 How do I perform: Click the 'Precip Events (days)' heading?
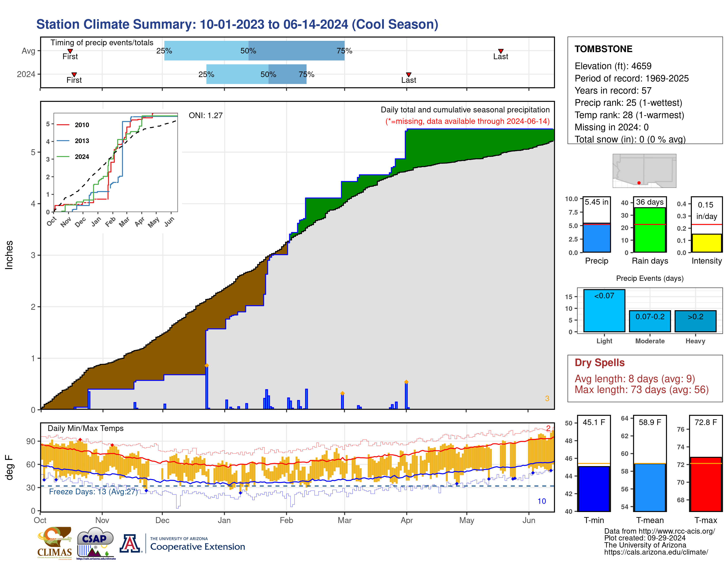650,278
